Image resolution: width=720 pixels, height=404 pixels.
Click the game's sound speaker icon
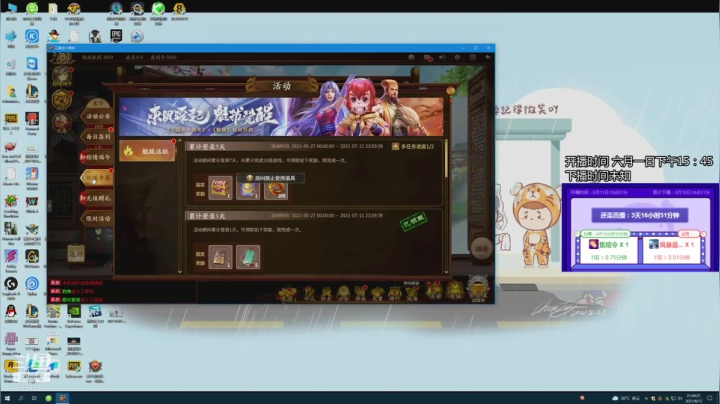coord(442,57)
